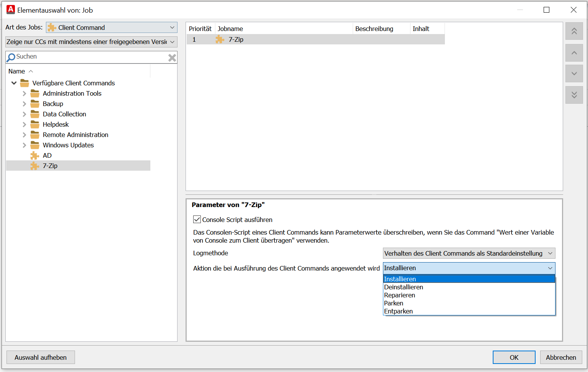Click the Windows Updates folder icon

(35, 145)
